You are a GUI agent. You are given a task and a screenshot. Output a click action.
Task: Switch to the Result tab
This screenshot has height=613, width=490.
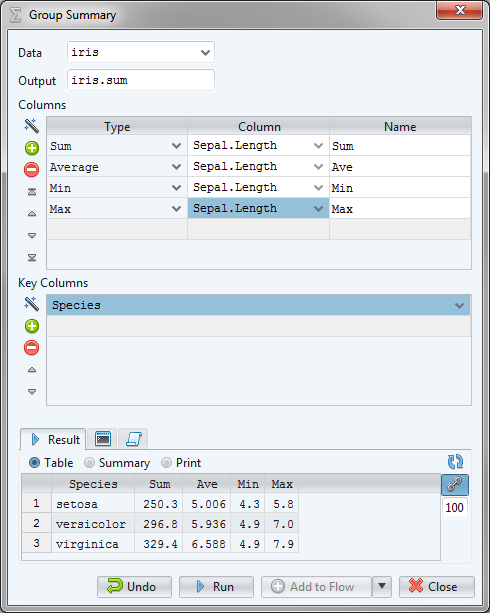click(53, 439)
